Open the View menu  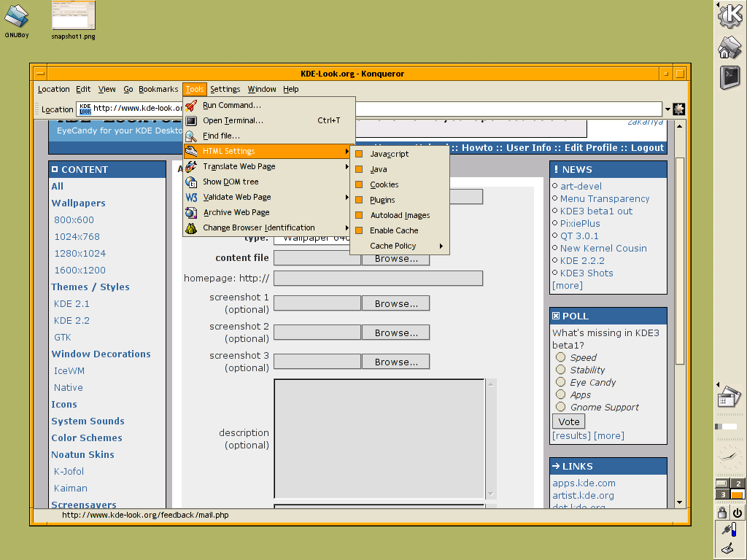click(107, 89)
